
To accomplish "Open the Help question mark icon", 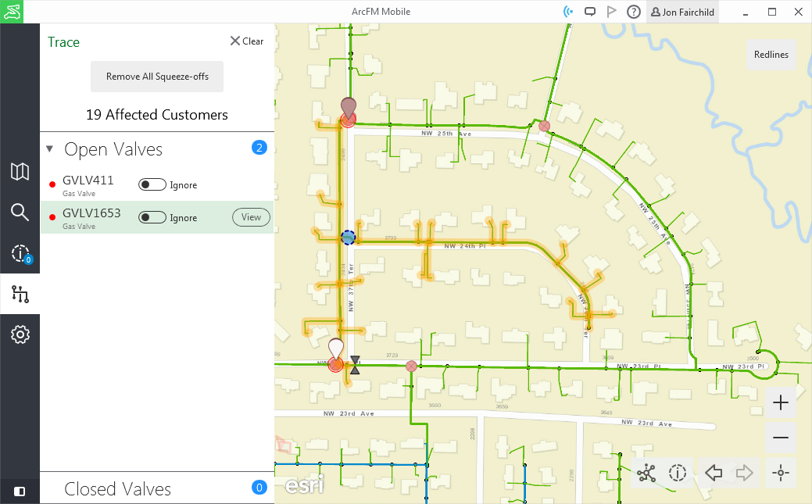I will click(633, 12).
